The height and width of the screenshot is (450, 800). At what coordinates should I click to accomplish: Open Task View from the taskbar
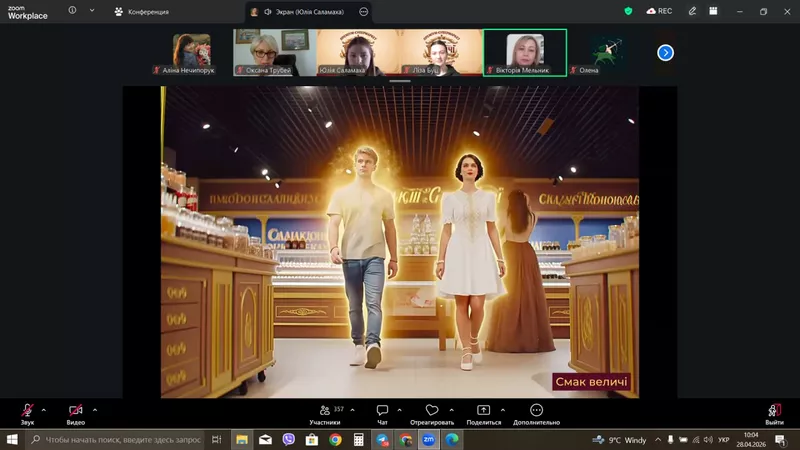coord(217,439)
